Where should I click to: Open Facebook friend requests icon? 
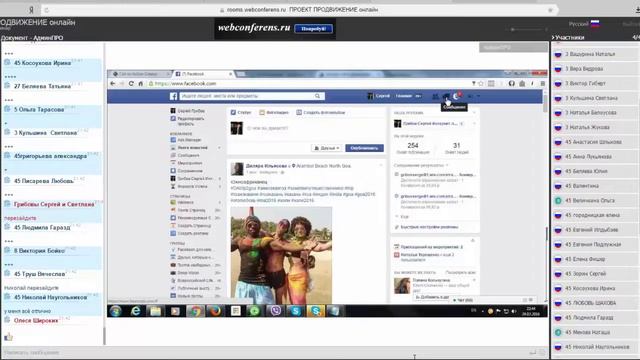pos(436,96)
